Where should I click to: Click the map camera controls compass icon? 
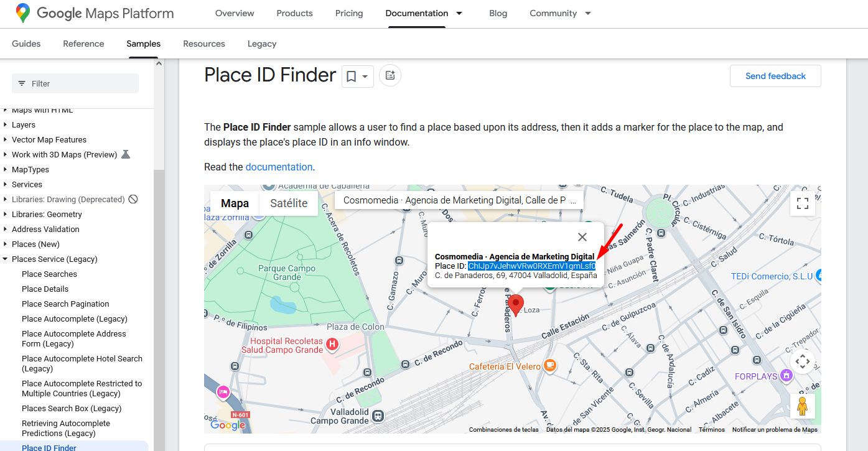(802, 361)
